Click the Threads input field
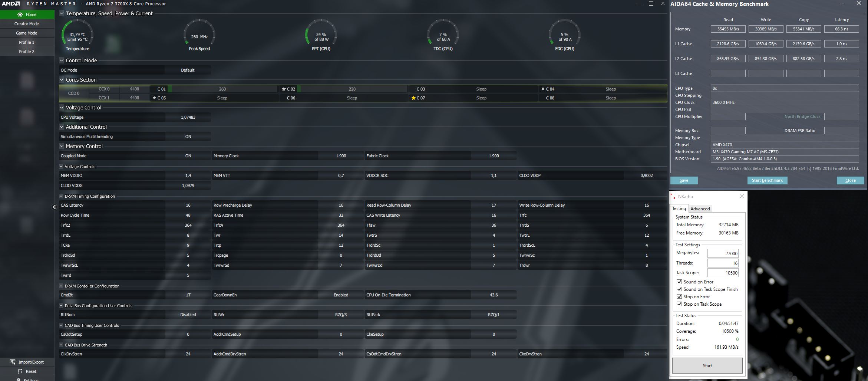Viewport: 868px width, 381px height. (723, 263)
